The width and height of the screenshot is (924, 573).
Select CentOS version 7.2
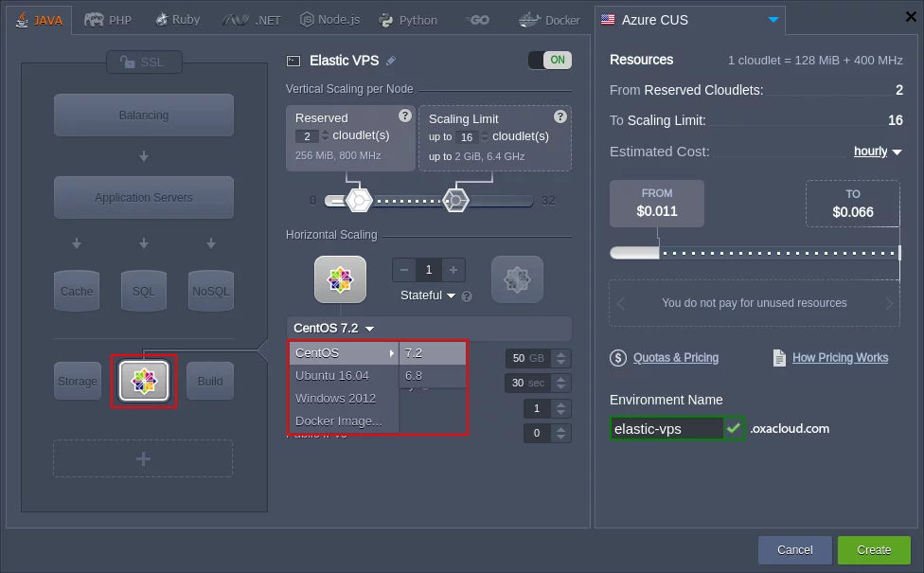click(433, 352)
